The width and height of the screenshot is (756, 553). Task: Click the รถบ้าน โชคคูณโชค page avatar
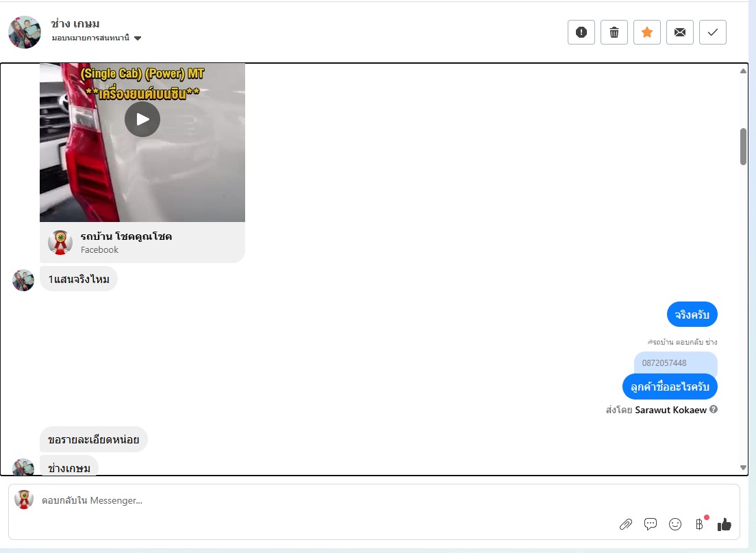click(x=60, y=243)
